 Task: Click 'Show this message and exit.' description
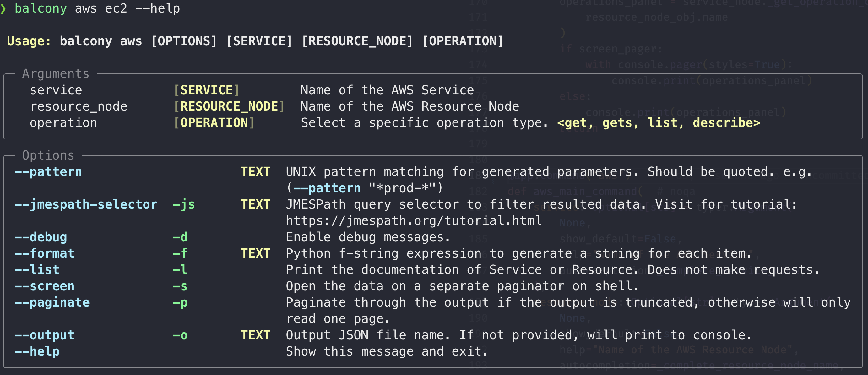pos(387,351)
